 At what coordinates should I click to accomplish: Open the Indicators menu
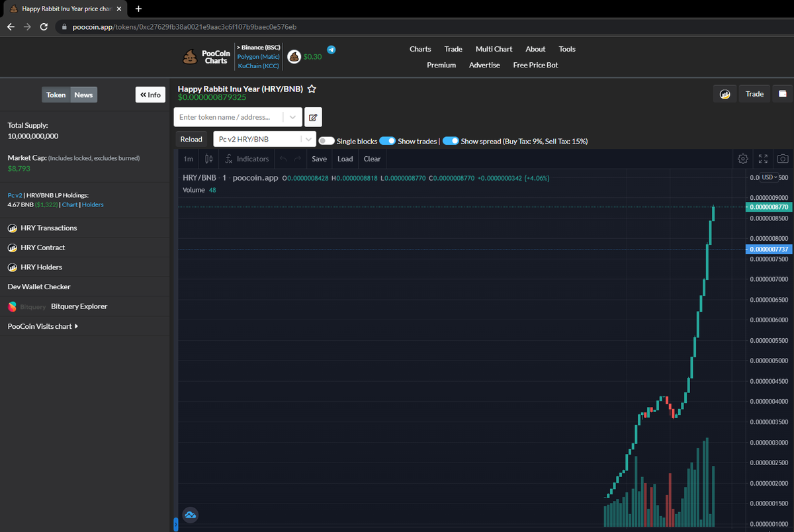coord(247,159)
